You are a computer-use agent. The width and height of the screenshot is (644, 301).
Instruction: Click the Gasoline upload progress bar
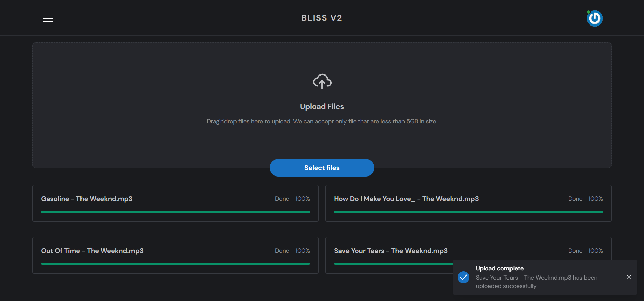pyautogui.click(x=175, y=212)
